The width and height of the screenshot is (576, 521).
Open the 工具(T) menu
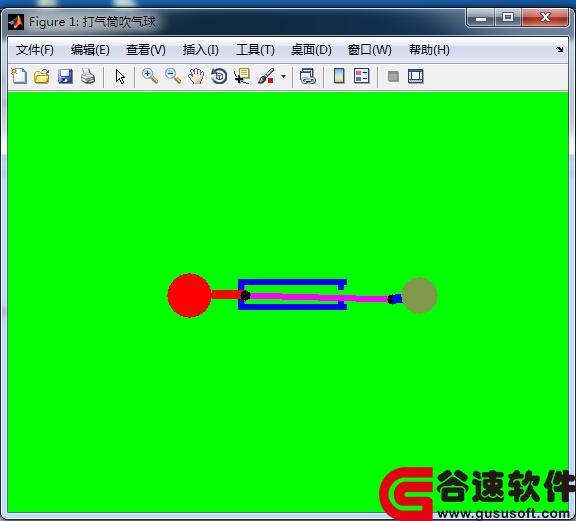pos(255,50)
